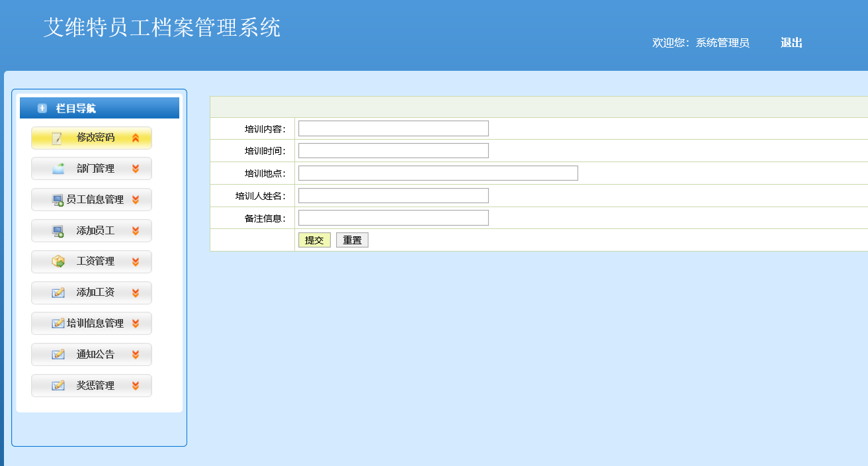Click the 栏目导航 panel header text
This screenshot has width=868, height=466.
(75, 109)
